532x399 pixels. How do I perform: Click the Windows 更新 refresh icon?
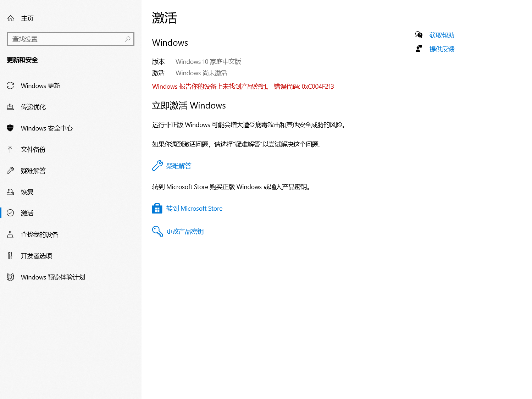(x=10, y=85)
